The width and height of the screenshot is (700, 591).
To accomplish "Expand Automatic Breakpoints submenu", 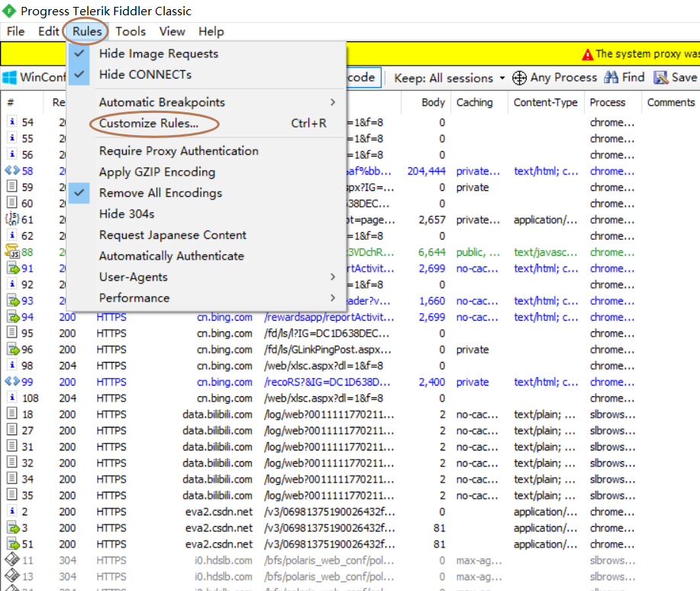I will 206,102.
